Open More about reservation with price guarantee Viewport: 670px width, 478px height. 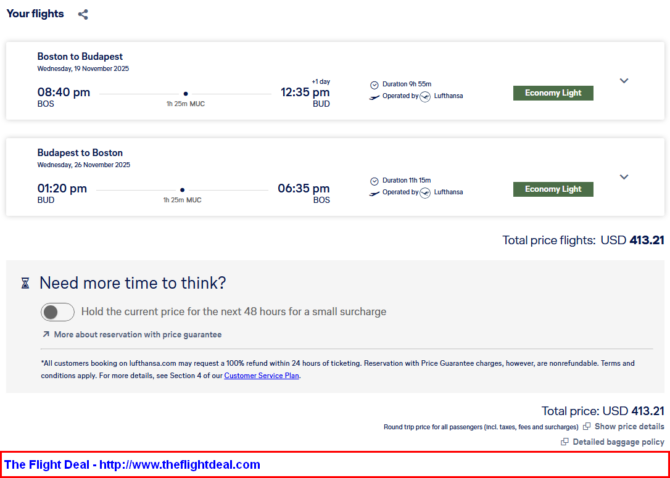(x=138, y=334)
